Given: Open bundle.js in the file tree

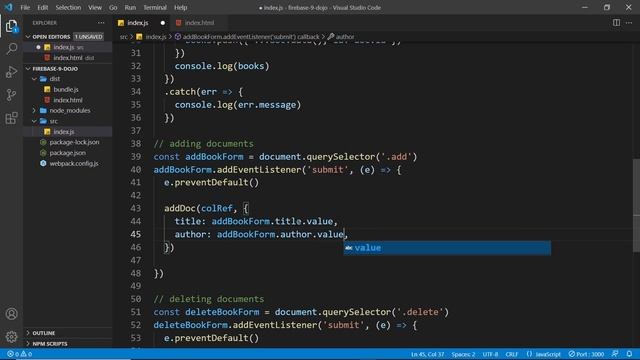Looking at the screenshot, I should pos(67,89).
